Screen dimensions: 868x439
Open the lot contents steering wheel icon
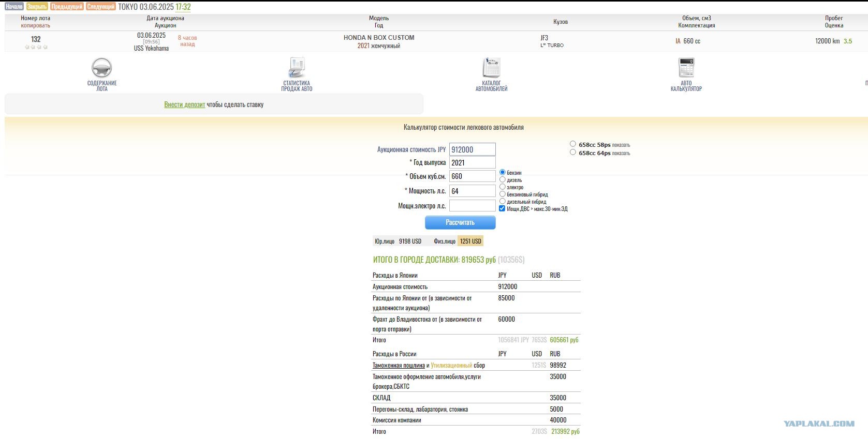click(x=102, y=68)
